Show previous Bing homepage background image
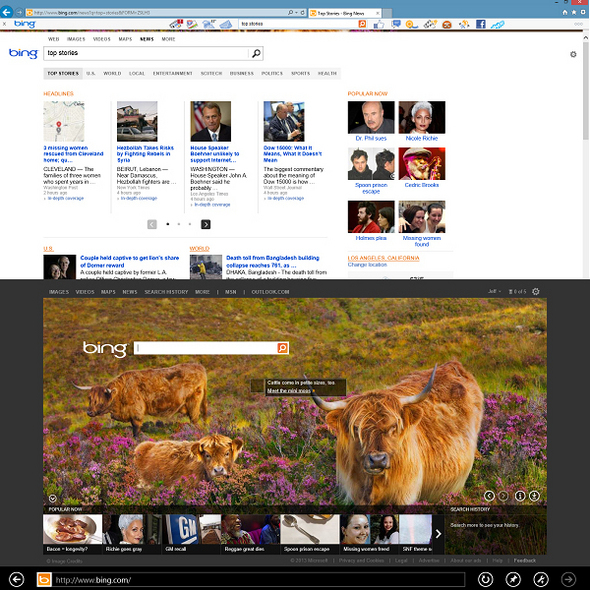 pos(489,496)
